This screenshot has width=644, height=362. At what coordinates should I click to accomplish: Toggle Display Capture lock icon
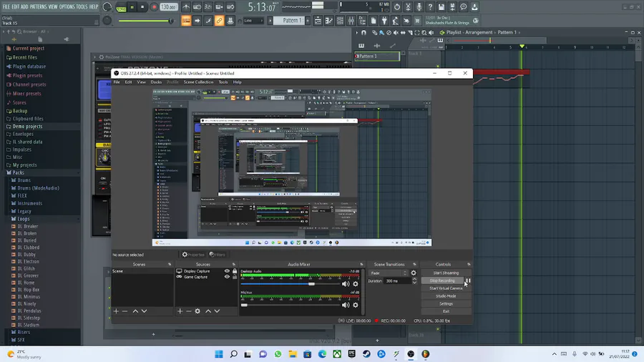click(235, 271)
